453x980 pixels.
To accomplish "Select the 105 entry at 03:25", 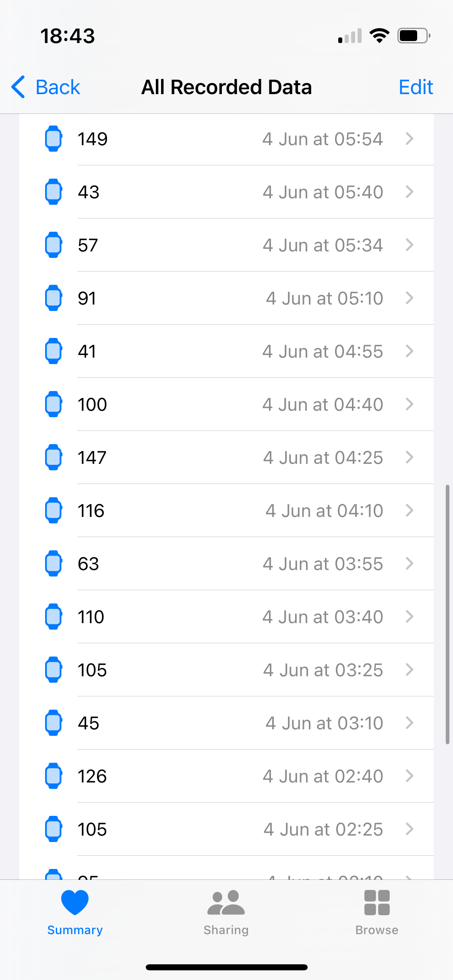I will (x=226, y=670).
